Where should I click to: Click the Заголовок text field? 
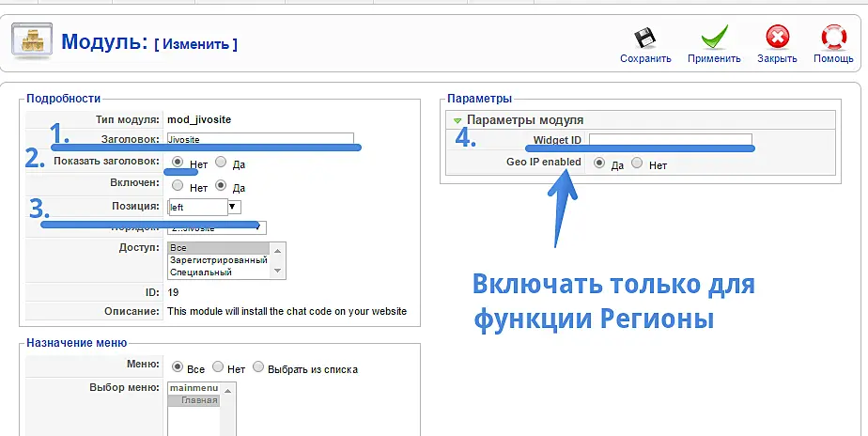(260, 139)
